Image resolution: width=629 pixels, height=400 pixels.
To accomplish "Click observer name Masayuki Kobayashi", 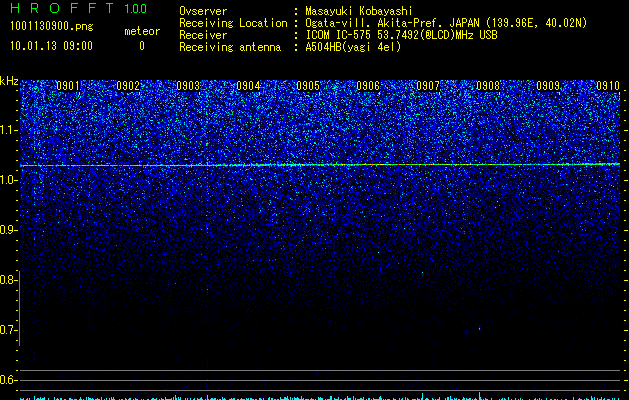I will [359, 11].
